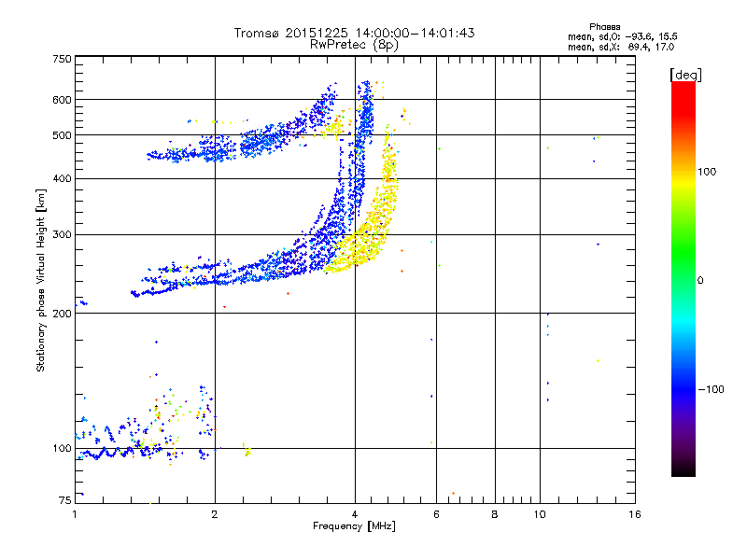Image resolution: width=747 pixels, height=560 pixels.
Task: Click the colorbar tick label -100
Action: (x=712, y=388)
